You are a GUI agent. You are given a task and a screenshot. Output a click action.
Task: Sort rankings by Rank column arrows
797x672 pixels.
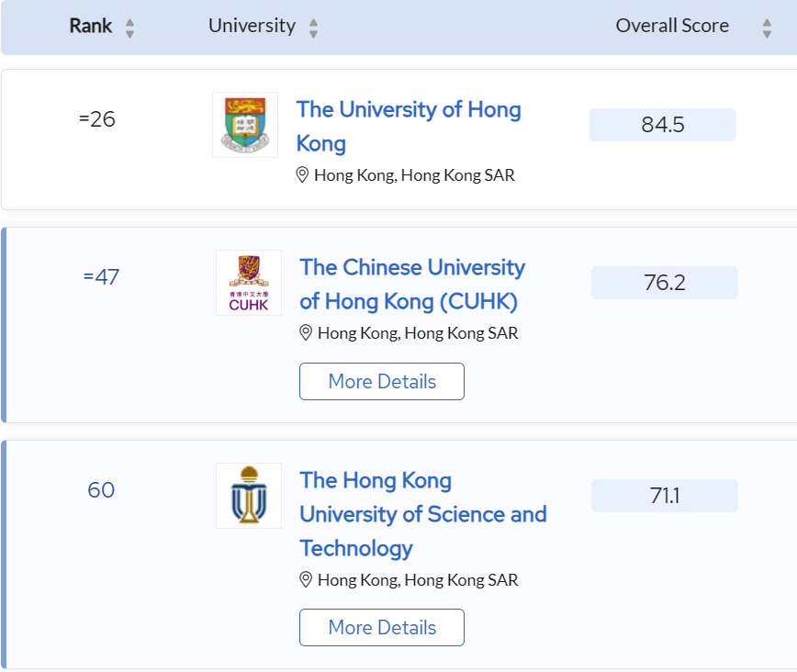coord(130,28)
